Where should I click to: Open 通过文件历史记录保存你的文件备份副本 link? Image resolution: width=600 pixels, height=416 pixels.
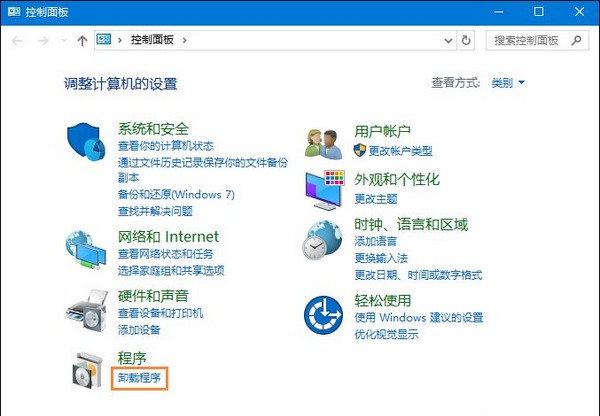203,170
